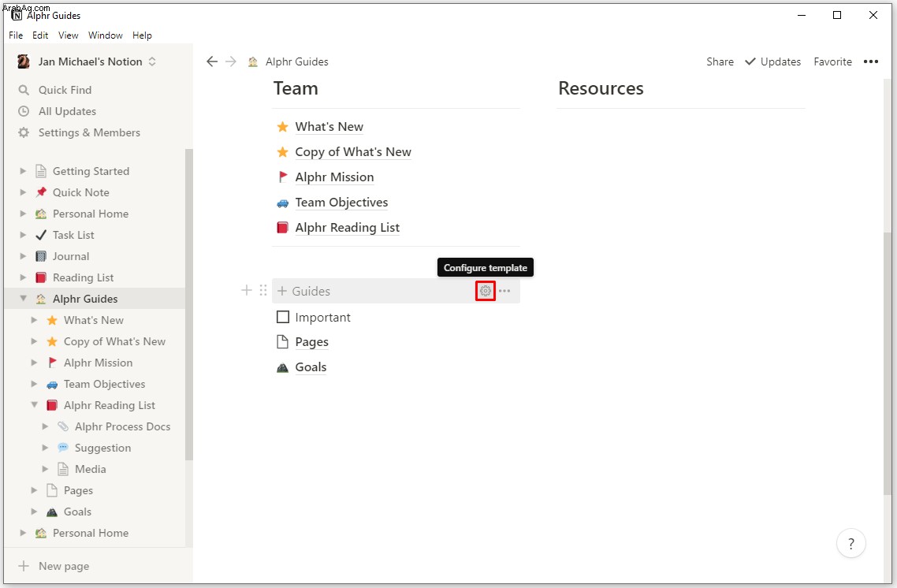Open the Alphr Reading List link on page
Screen dimensions: 897x588
(348, 228)
